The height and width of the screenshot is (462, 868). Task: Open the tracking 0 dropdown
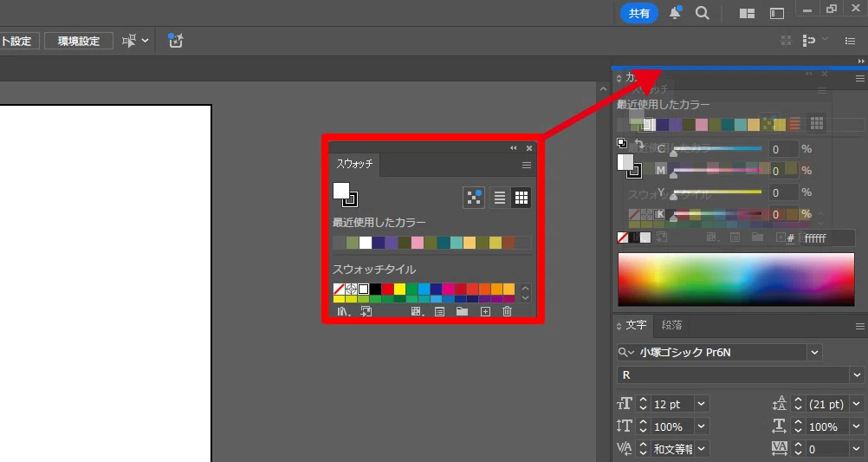pyautogui.click(x=857, y=449)
